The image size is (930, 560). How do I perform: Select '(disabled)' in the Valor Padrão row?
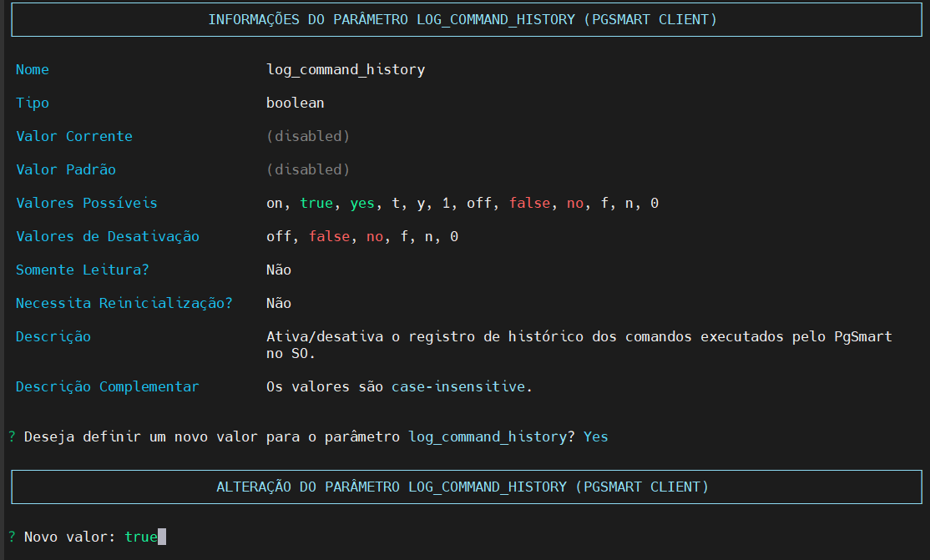coord(308,169)
